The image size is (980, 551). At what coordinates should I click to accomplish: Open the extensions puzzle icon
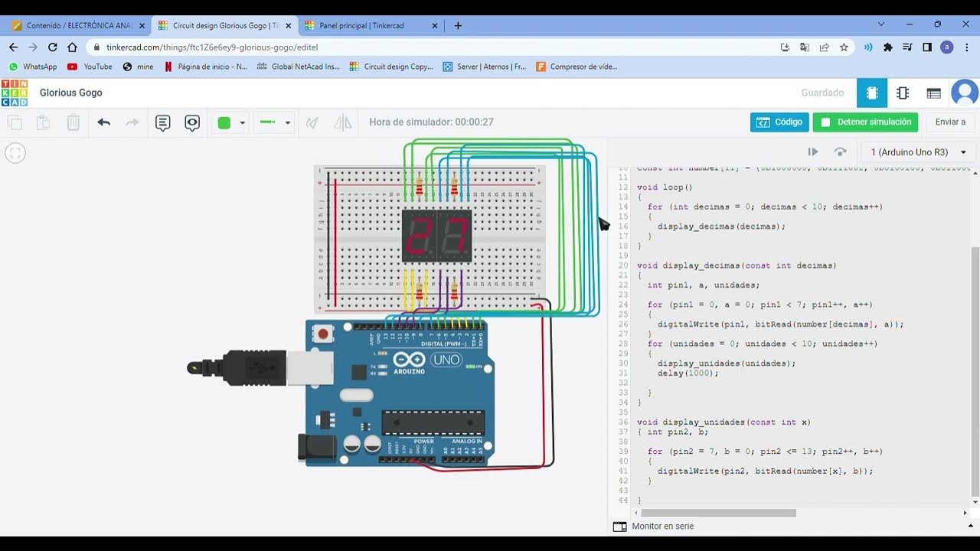click(x=888, y=47)
